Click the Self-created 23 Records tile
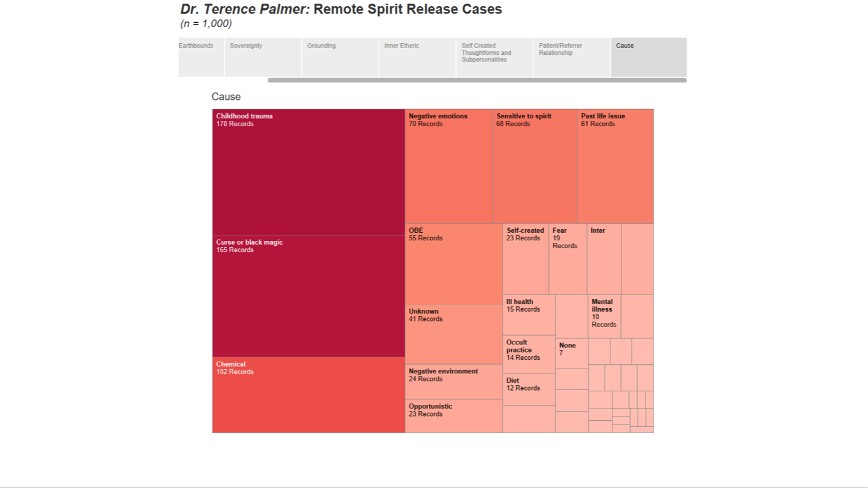 click(x=525, y=259)
